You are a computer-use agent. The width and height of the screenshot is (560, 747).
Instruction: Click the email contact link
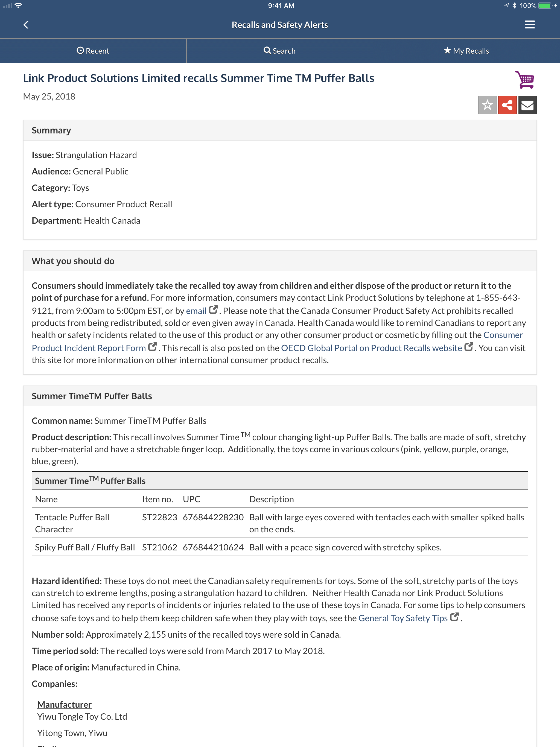[196, 310]
